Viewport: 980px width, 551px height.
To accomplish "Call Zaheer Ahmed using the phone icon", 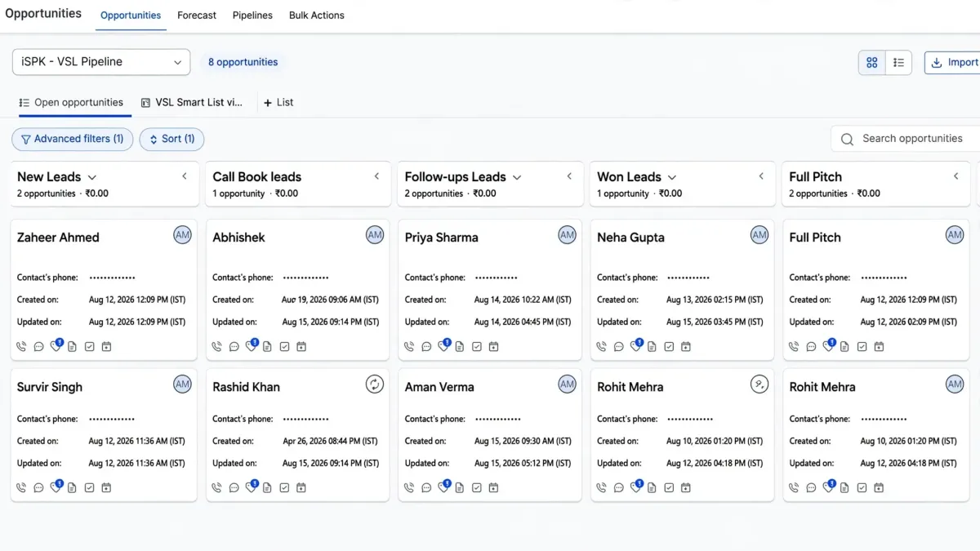I will (x=21, y=347).
